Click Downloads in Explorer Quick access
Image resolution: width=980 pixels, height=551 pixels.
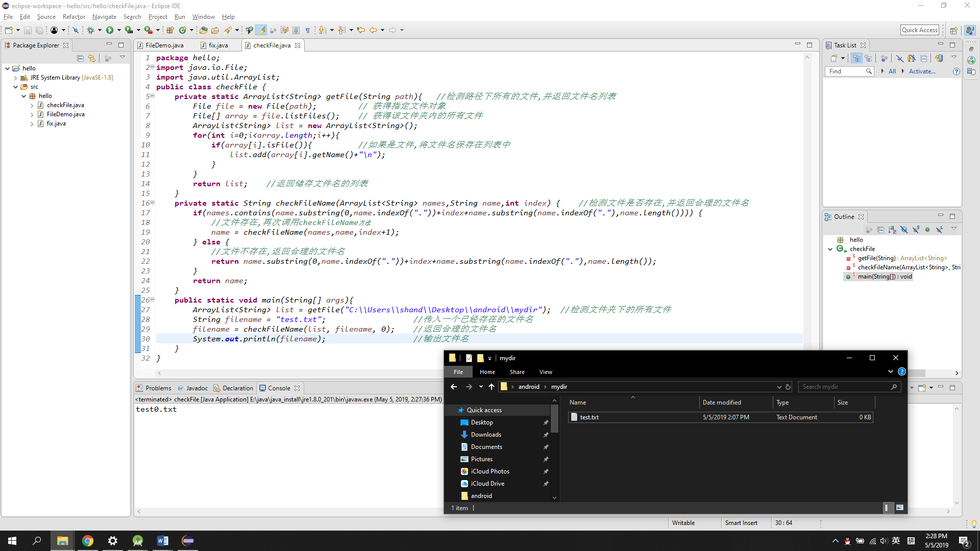point(486,435)
